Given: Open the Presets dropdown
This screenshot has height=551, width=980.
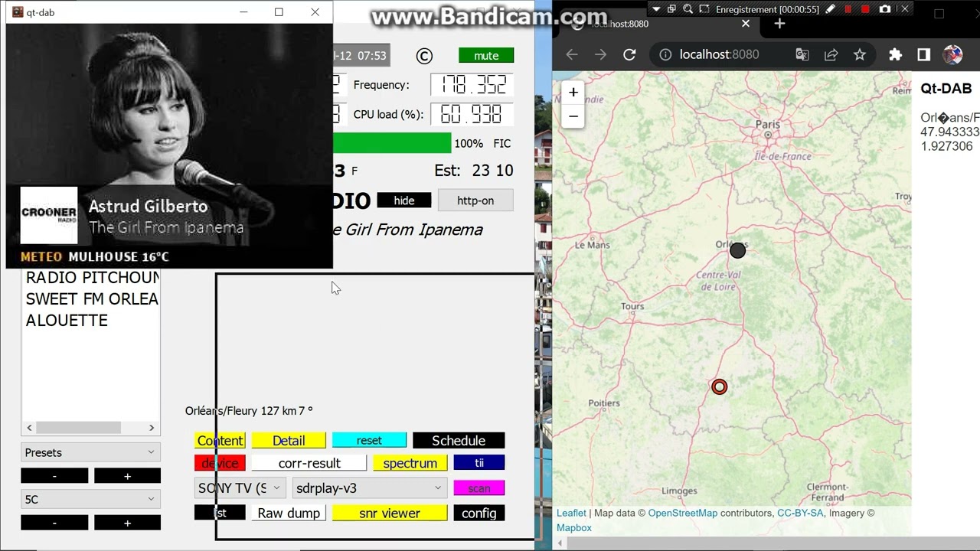Looking at the screenshot, I should coord(90,452).
